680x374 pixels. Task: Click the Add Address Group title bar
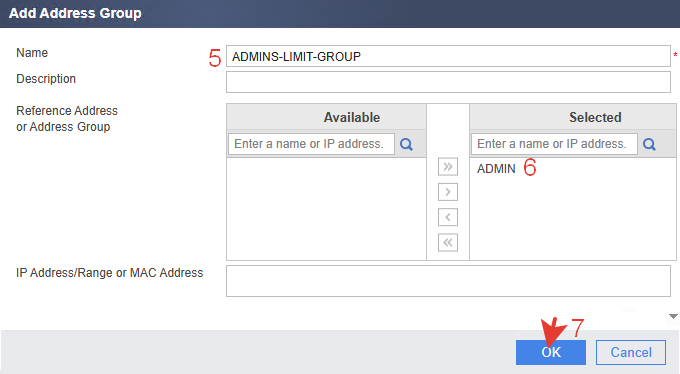(x=340, y=13)
